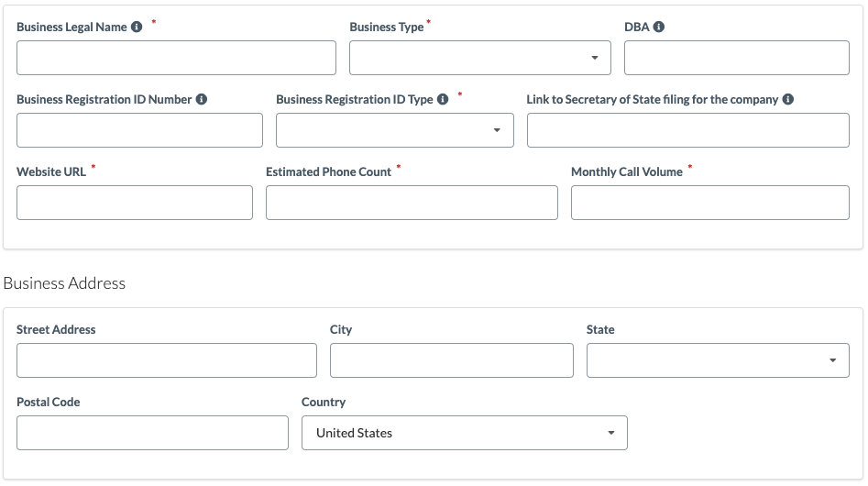This screenshot has height=486, width=868.
Task: Click info icon next to Business Registration ID Type
Action: [x=443, y=99]
